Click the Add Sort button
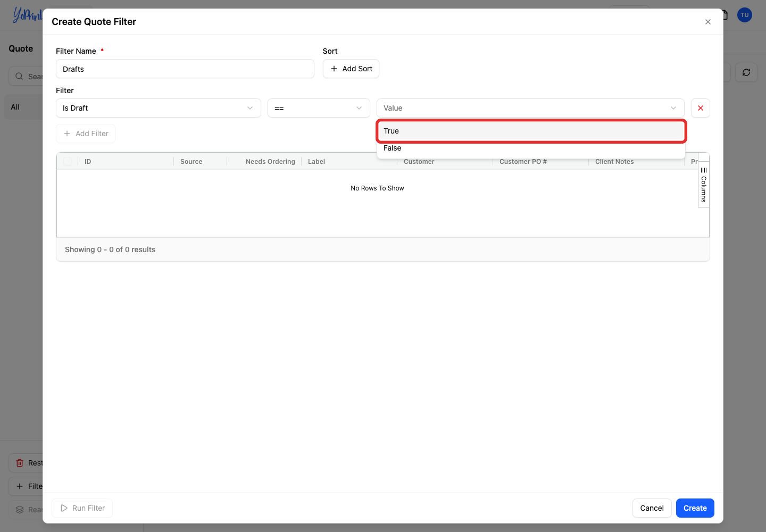Screen dimensions: 766x532 pos(351,69)
